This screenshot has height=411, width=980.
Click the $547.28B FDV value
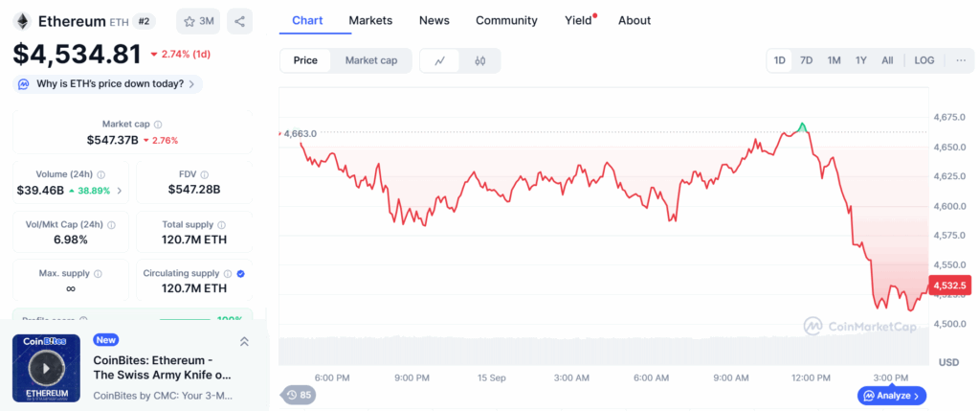[x=193, y=189]
